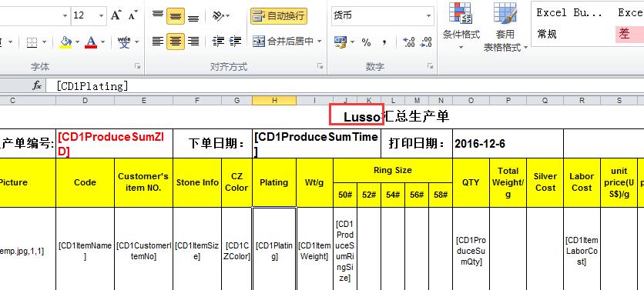Screen dimensions: 644x290
Task: Select column R header
Action: (x=582, y=101)
